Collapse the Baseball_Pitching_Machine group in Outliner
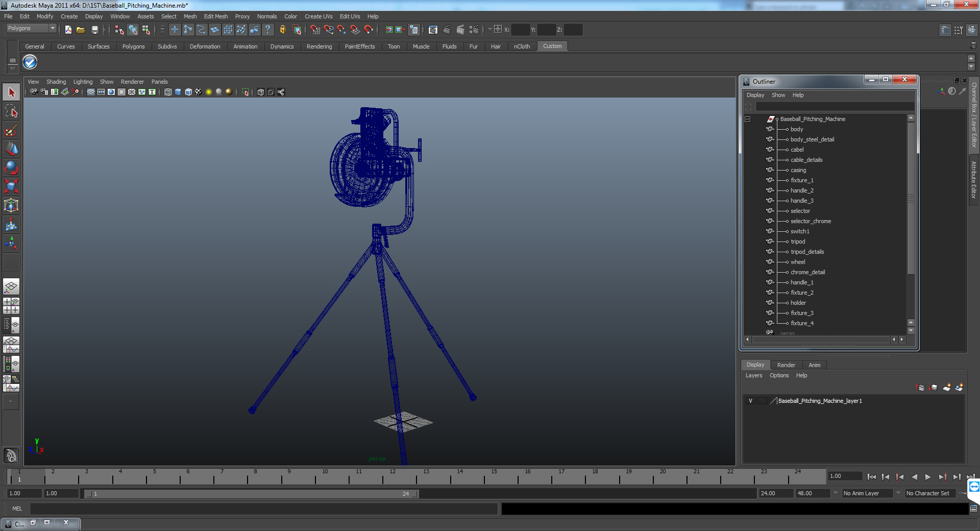 coord(748,119)
